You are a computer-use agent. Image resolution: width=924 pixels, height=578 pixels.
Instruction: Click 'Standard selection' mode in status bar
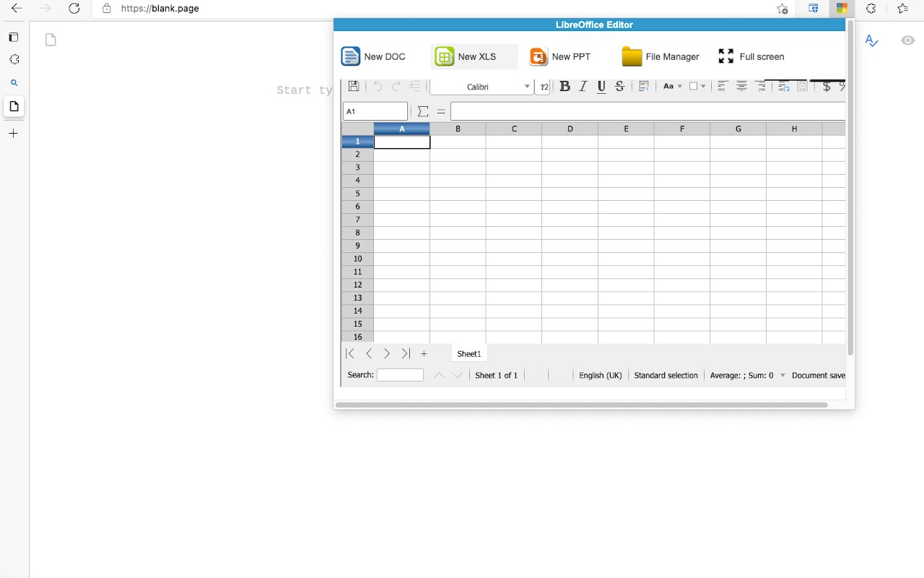point(666,375)
